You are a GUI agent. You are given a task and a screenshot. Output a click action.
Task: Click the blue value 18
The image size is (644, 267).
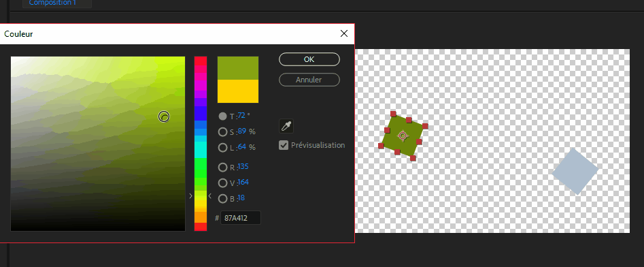pyautogui.click(x=241, y=198)
